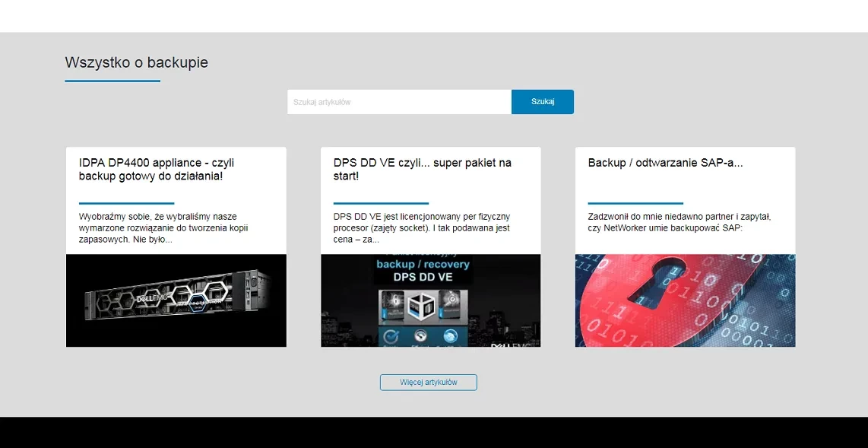Click the DPS DD VE backup/recovery thumbnail
Image resolution: width=868 pixels, height=448 pixels.
[431, 300]
